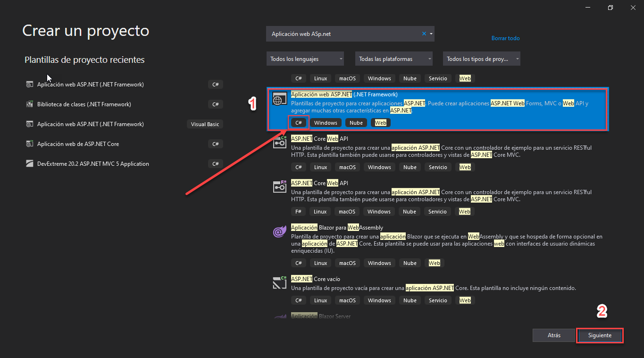
Task: Select the C# 'ASP.NET Core Web API' template title
Action: click(x=319, y=138)
